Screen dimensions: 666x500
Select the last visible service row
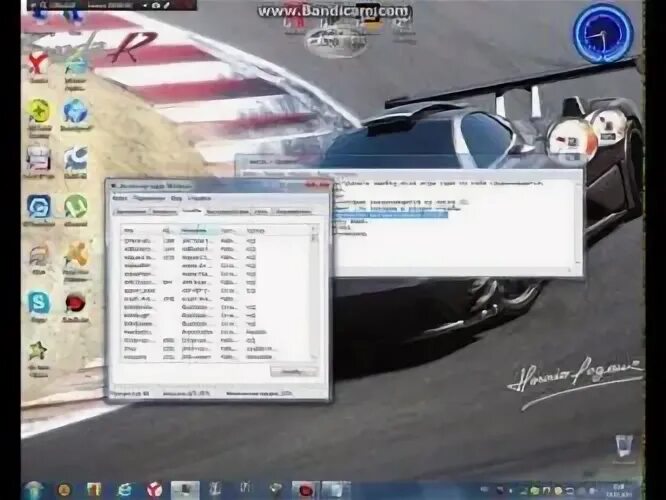click(216, 357)
